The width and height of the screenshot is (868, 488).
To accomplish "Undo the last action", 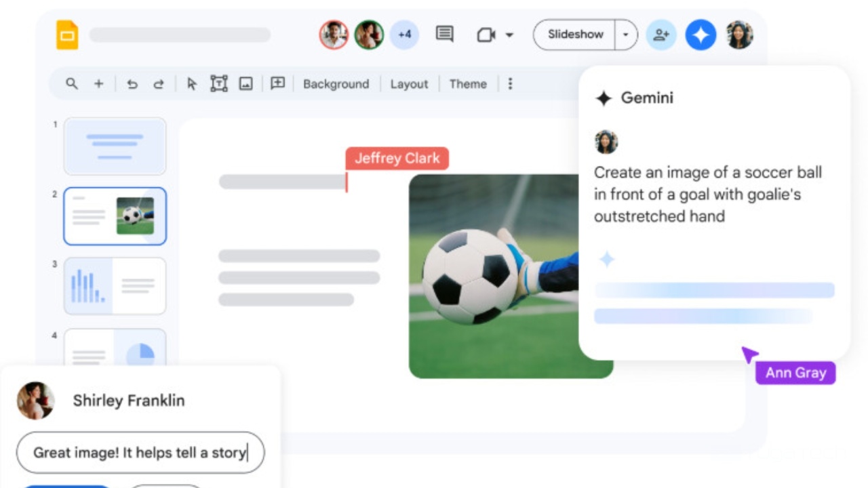I will coord(132,84).
